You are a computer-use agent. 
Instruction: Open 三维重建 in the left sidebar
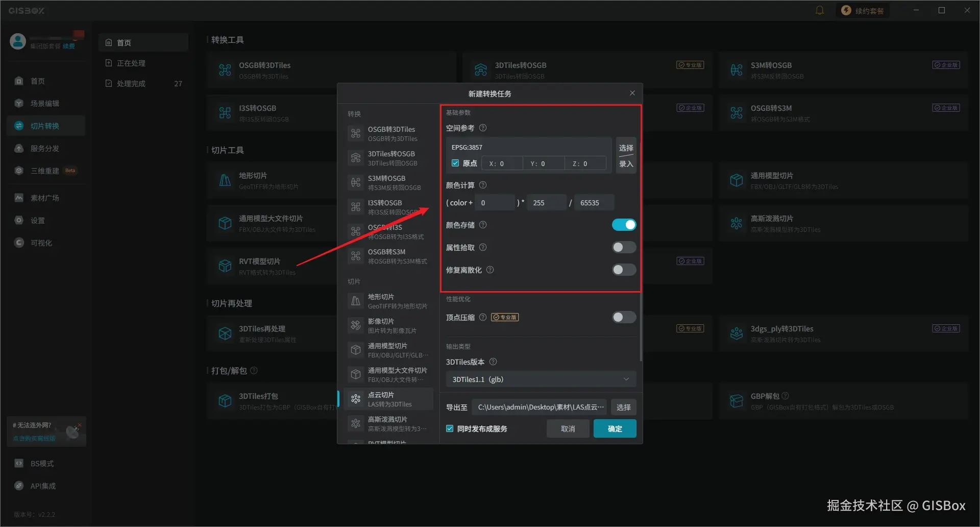point(46,171)
